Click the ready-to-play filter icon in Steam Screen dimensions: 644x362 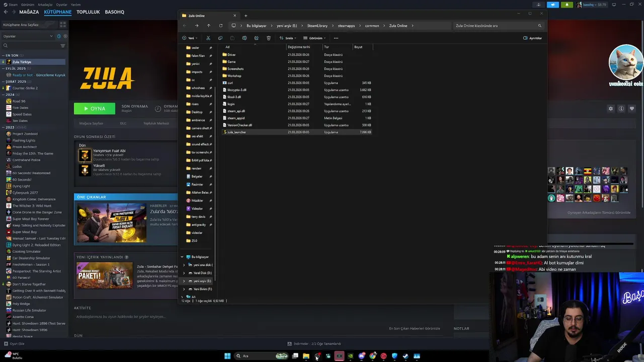coord(65,36)
